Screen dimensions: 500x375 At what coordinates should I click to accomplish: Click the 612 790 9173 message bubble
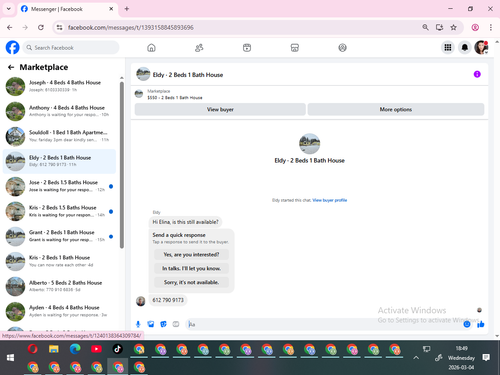[x=168, y=300]
